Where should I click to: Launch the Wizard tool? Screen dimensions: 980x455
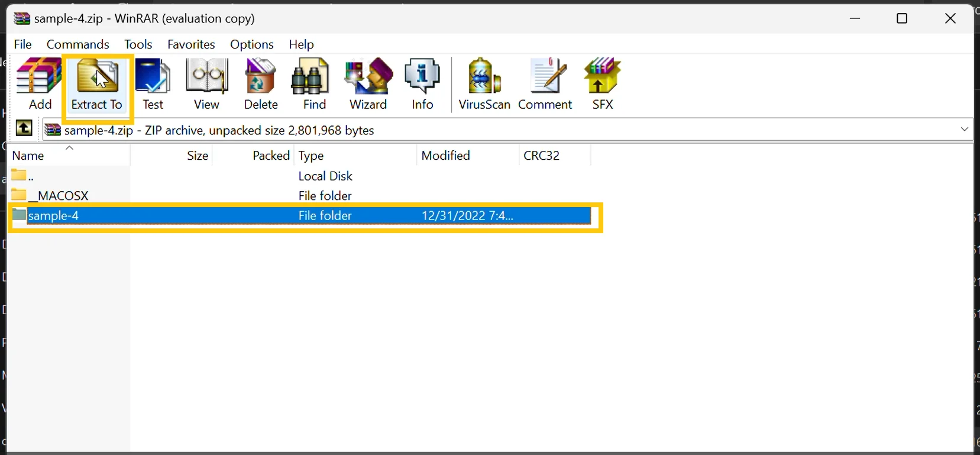(x=368, y=84)
